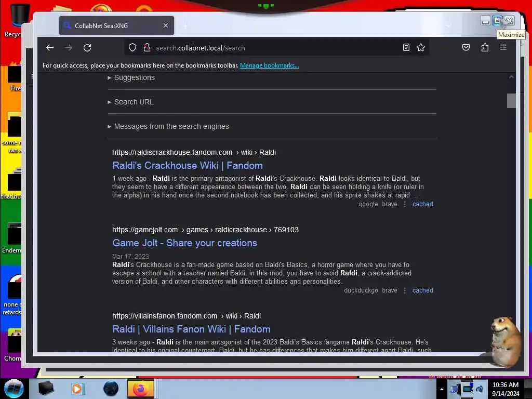The height and width of the screenshot is (399, 532).
Task: Select the Enderm desktop icon
Action: click(12, 237)
